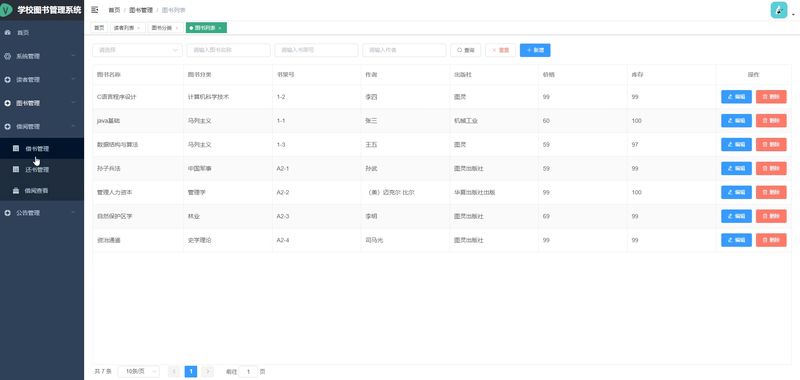The image size is (800, 380).
Task: Expand the 系统管理 menu chevron
Action: [x=73, y=56]
